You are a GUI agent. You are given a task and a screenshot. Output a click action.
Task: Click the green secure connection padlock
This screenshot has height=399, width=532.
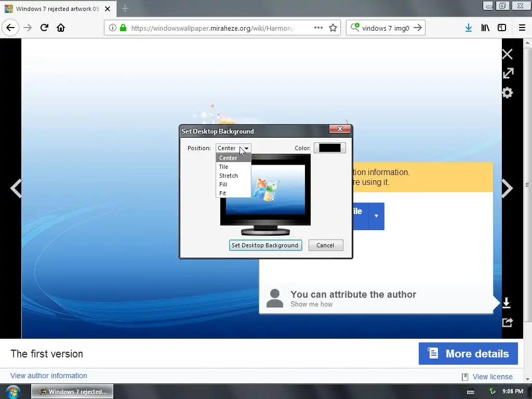[x=123, y=28]
